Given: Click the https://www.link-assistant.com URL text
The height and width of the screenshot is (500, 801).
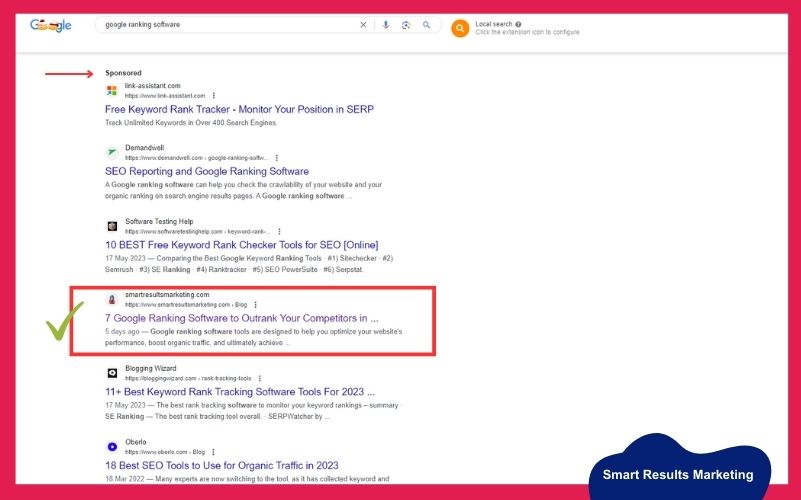Looking at the screenshot, I should [165, 96].
